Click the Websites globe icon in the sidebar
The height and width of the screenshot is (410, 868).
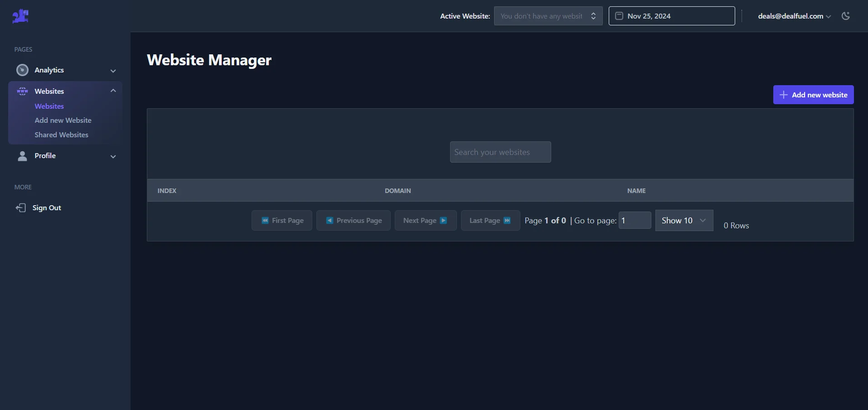coord(22,91)
